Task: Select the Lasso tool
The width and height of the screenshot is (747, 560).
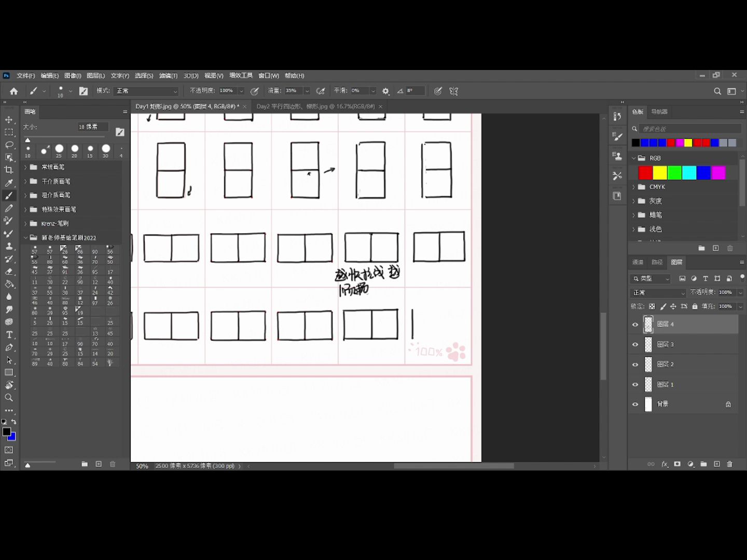Action: tap(9, 145)
